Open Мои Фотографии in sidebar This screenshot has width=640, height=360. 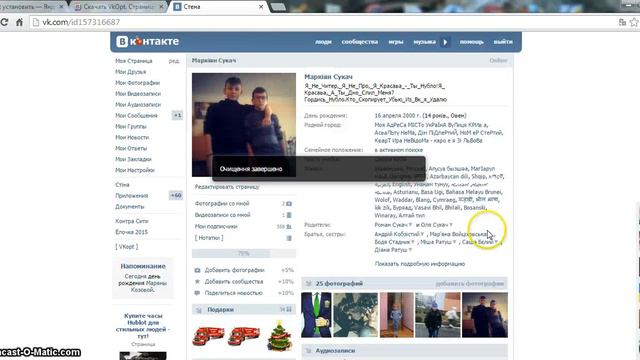click(x=138, y=83)
